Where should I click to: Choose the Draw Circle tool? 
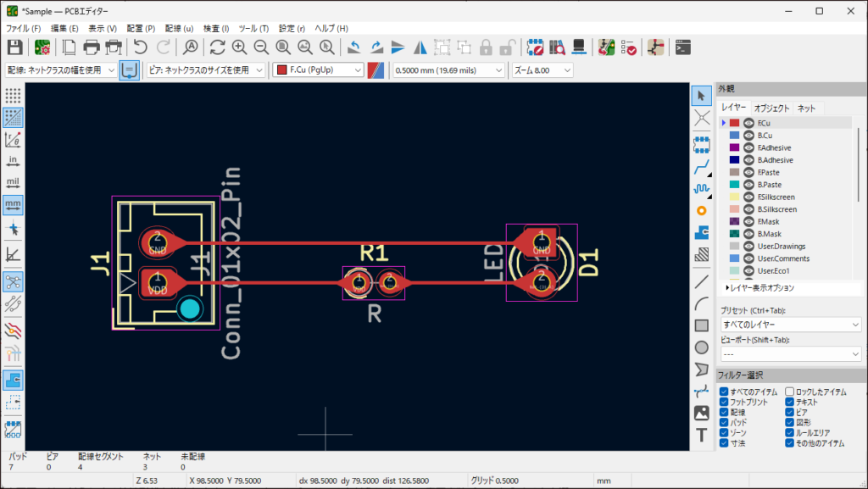tap(702, 347)
